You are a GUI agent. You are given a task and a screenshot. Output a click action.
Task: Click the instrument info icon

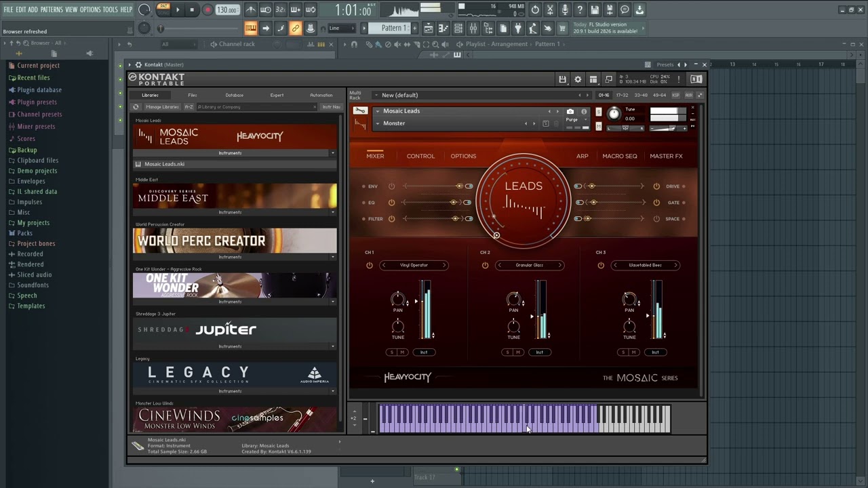(x=584, y=111)
